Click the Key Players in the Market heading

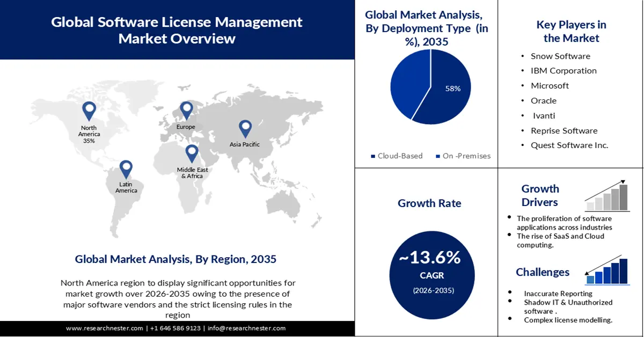tap(571, 31)
